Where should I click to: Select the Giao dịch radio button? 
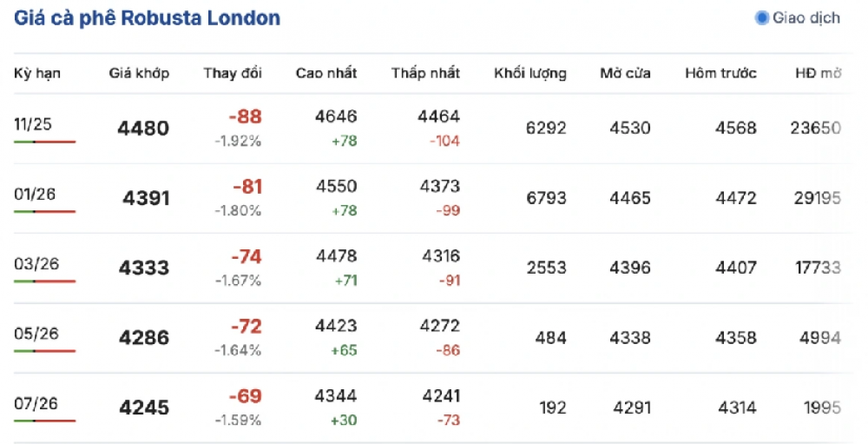click(x=762, y=17)
